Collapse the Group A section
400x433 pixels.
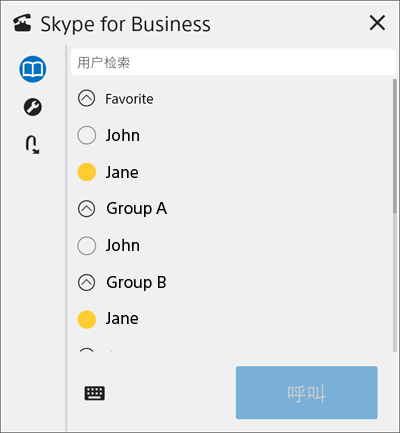86,209
